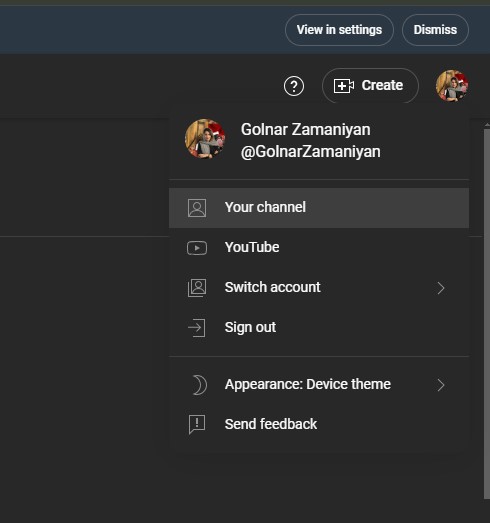Click the camera-plus icon in Create
This screenshot has width=490, height=523.
pos(344,86)
